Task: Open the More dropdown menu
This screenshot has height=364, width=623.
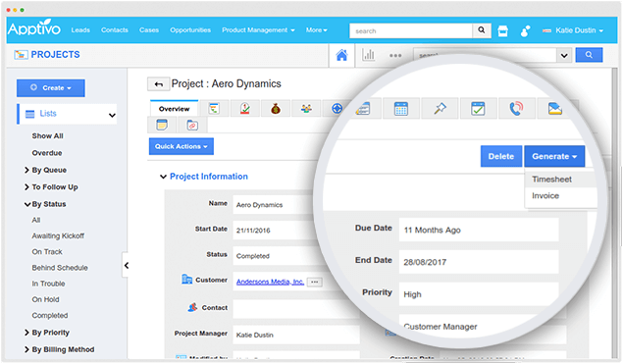Action: [316, 30]
